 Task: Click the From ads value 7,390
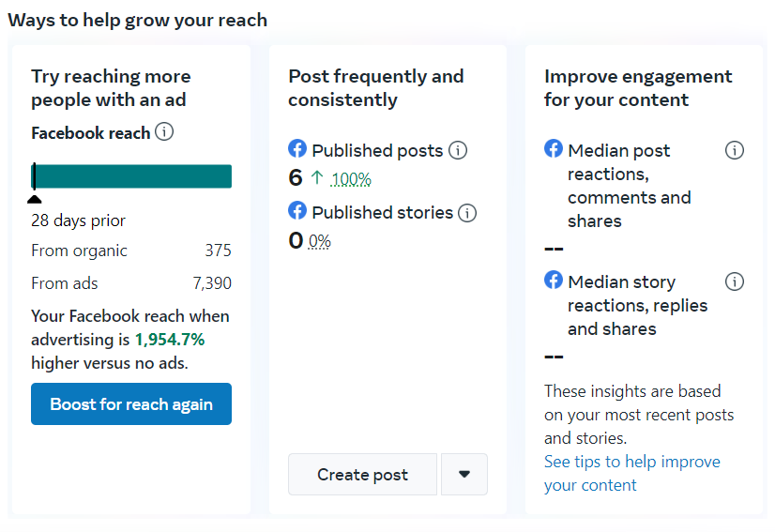coord(212,282)
